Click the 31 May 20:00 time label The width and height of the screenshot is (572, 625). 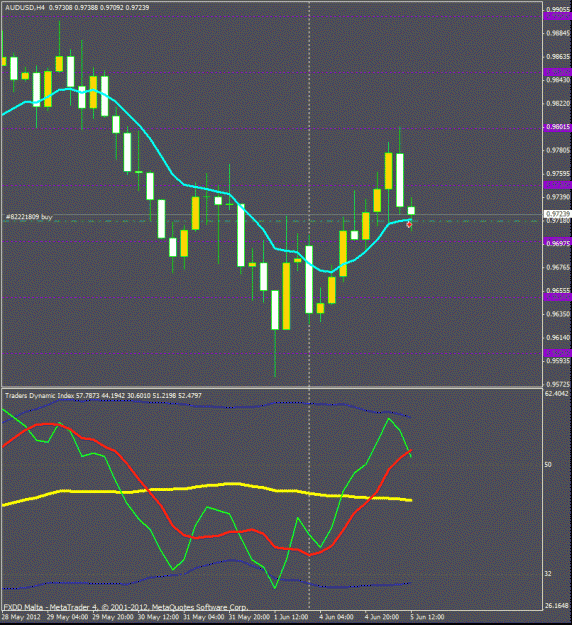[x=249, y=617]
